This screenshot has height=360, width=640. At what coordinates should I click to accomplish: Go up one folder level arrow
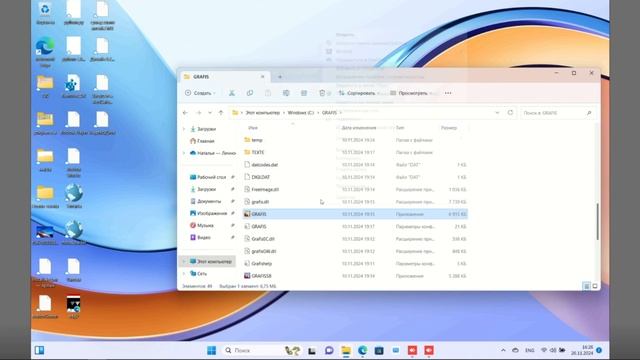[x=221, y=113]
